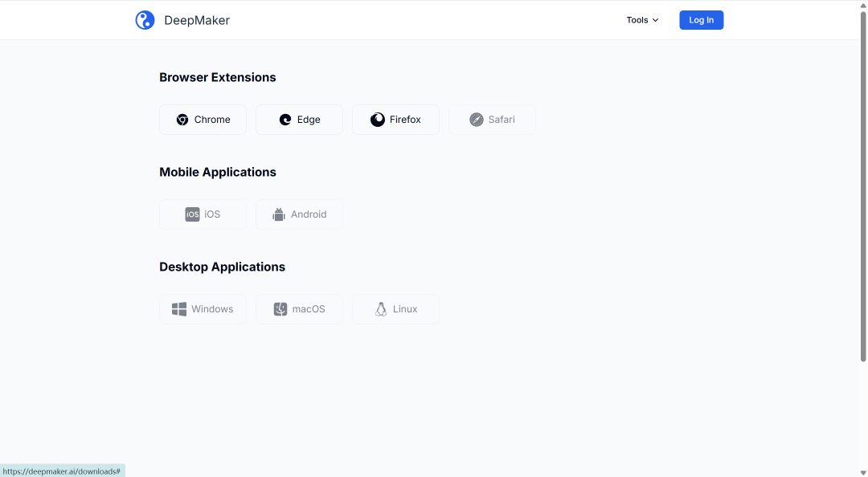Click the Firefox browser icon

click(378, 120)
